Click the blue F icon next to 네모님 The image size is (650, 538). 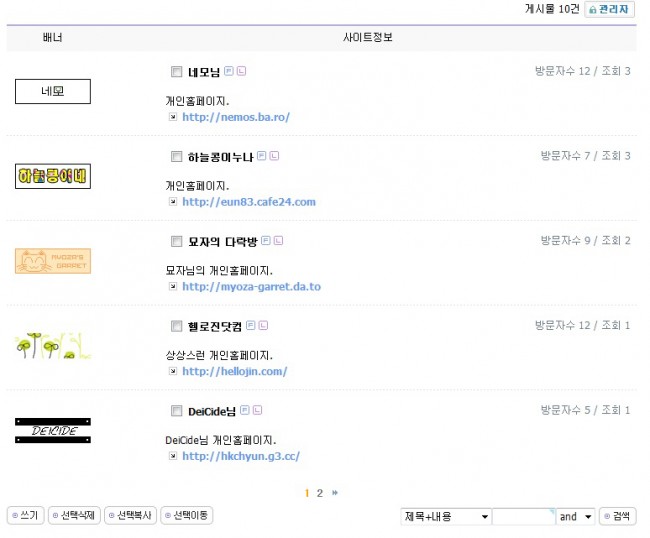pos(229,71)
